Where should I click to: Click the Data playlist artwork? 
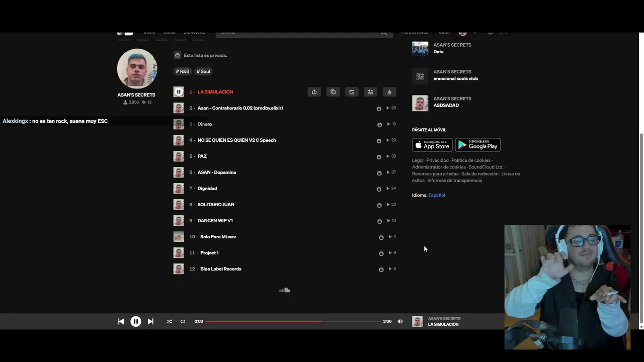[x=420, y=49]
